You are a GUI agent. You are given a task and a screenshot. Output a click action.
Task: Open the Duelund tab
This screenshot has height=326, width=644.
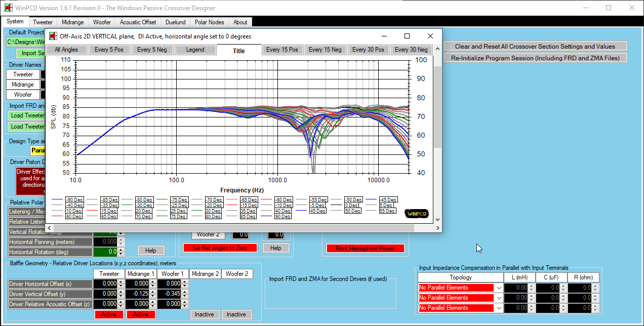[x=175, y=22]
